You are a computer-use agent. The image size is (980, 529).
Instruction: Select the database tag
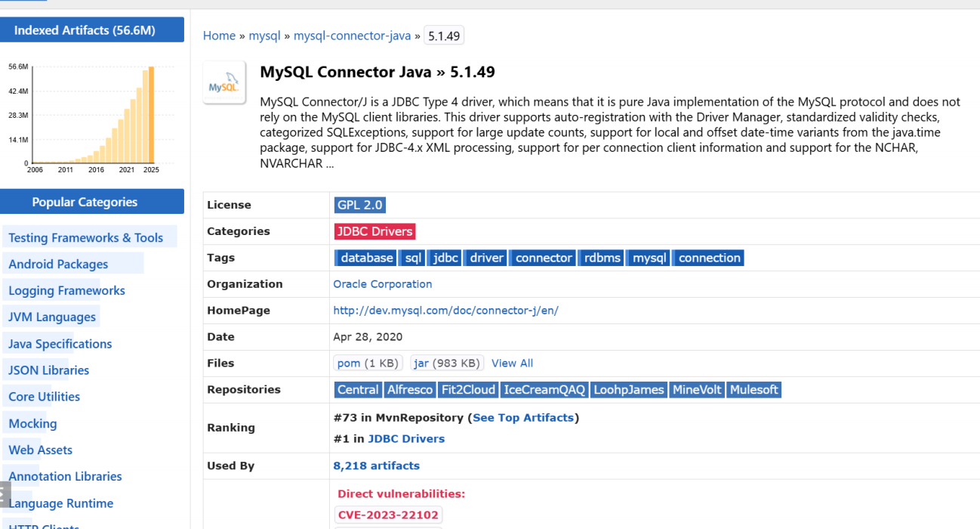(x=367, y=258)
